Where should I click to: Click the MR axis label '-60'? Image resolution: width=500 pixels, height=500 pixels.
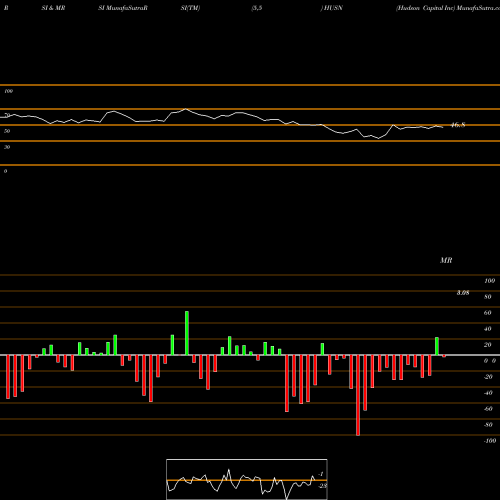[x=488, y=409]
